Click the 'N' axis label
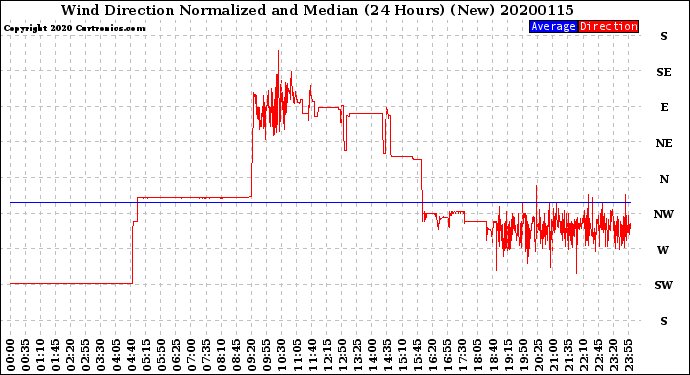This screenshot has height=375, width=690. pos(664,179)
